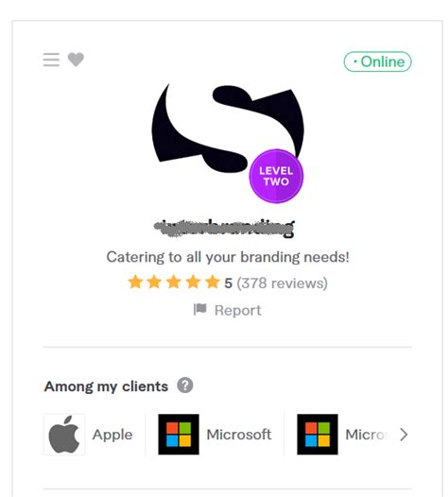This screenshot has height=497, width=448.
Task: Click the five-star rating row
Action: coord(173,283)
